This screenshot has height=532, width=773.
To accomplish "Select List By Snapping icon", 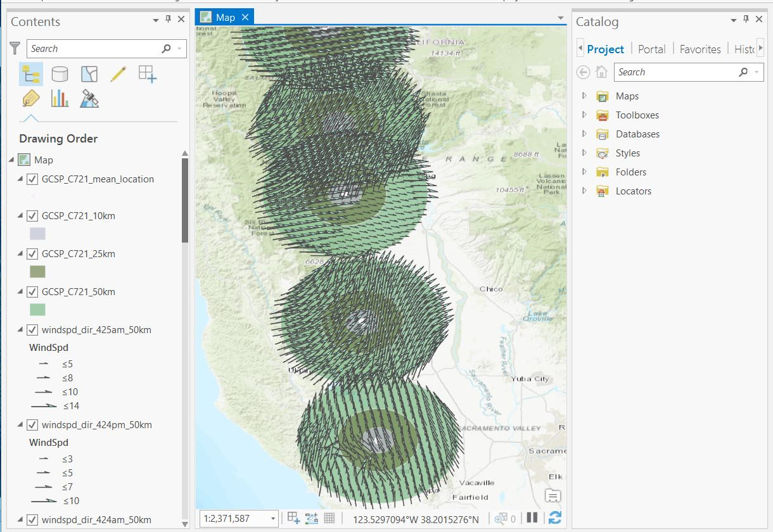I will pos(147,74).
